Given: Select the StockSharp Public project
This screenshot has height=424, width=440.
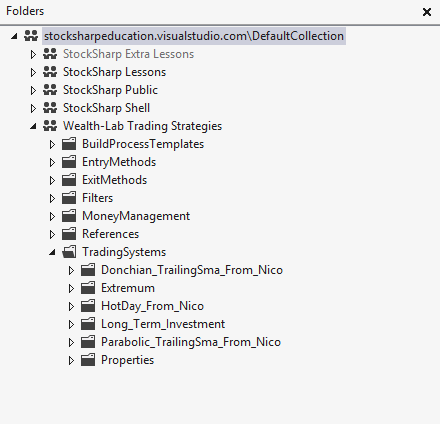Looking at the screenshot, I should [110, 90].
